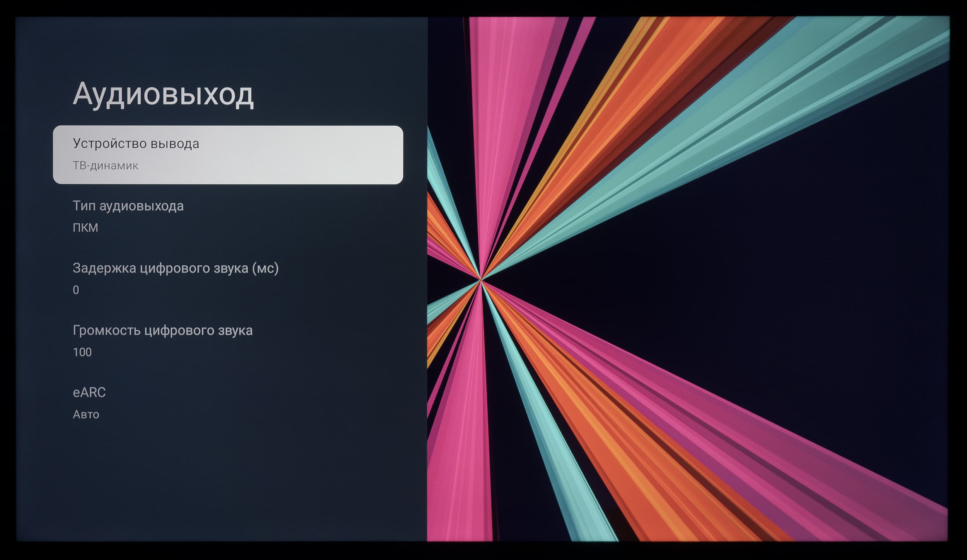Open the highlighted Устройство вывода setting
Image resolution: width=967 pixels, height=560 pixels.
click(227, 154)
